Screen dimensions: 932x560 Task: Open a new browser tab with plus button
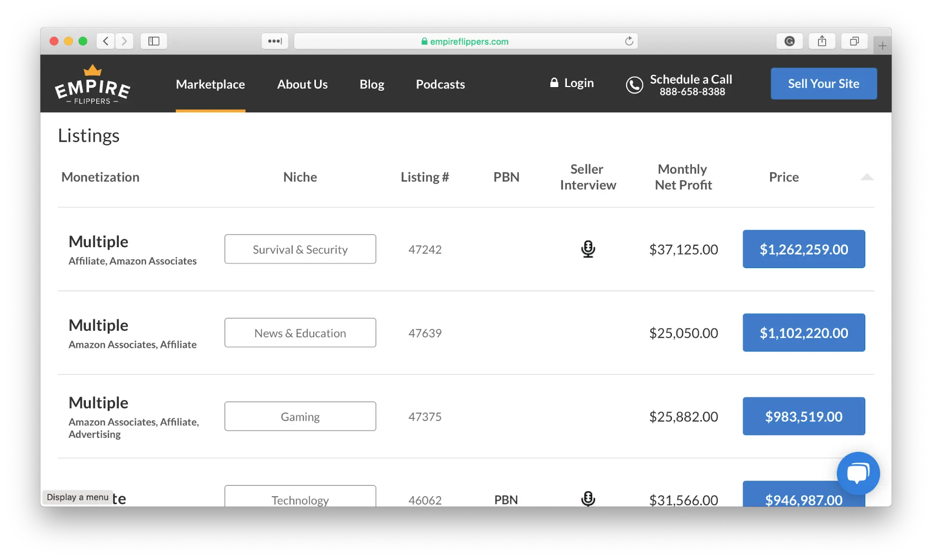click(x=882, y=45)
